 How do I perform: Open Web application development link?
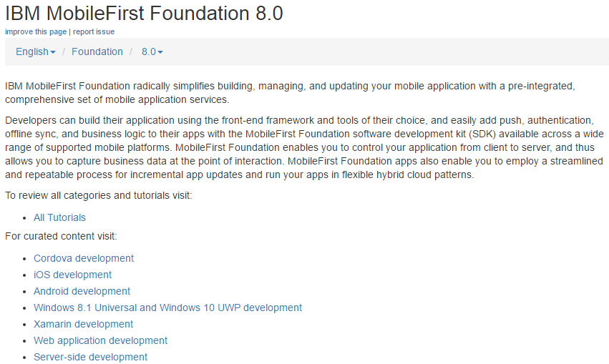click(100, 340)
